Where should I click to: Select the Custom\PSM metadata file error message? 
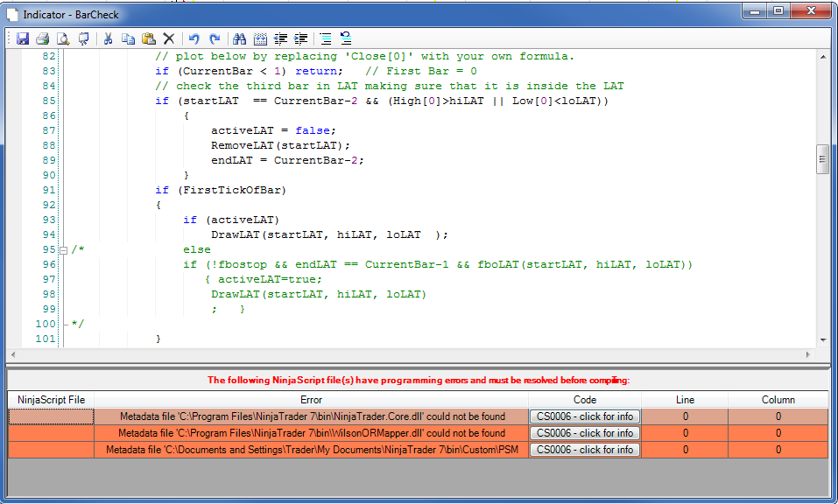(312, 450)
